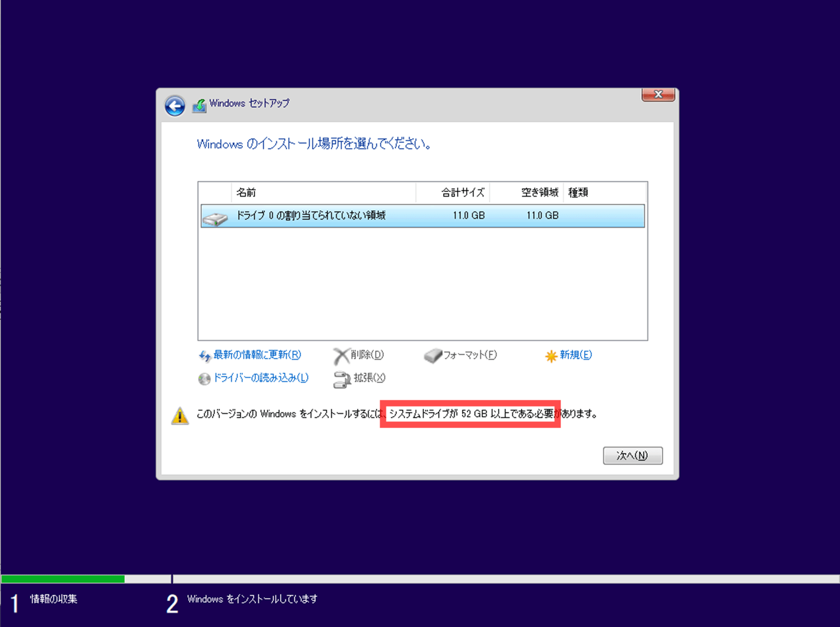
Task: Click step 1 情報の収集 label
Action: (53, 599)
